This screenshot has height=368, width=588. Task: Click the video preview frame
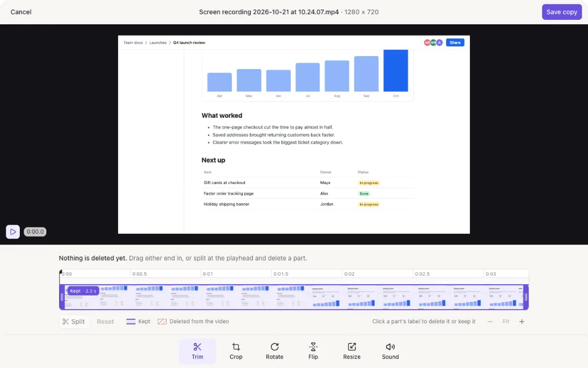293,134
